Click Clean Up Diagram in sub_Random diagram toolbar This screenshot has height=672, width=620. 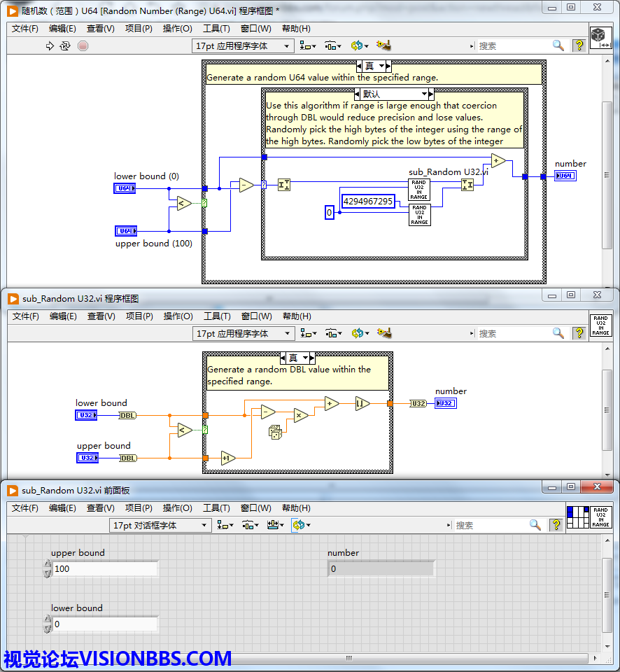[x=383, y=334]
